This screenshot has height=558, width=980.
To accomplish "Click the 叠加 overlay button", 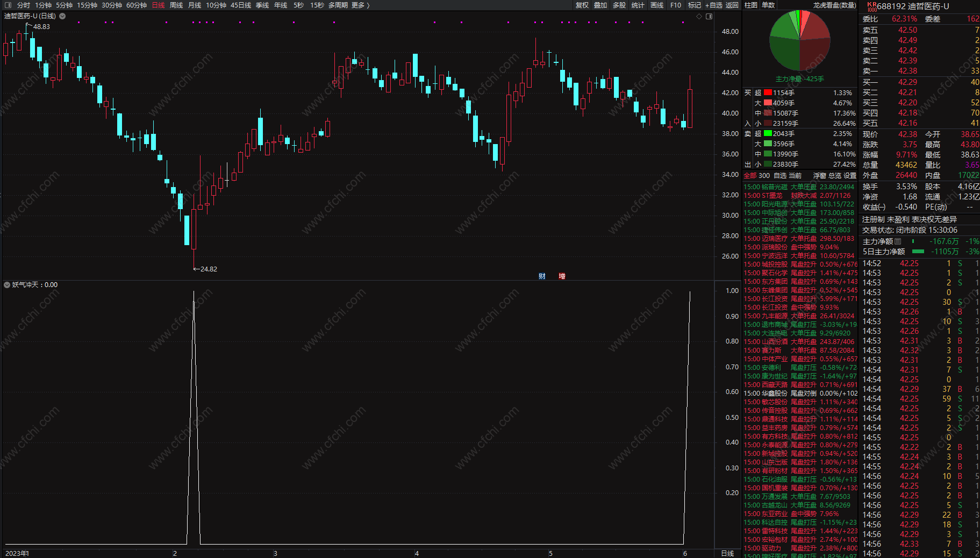I will (x=600, y=5).
